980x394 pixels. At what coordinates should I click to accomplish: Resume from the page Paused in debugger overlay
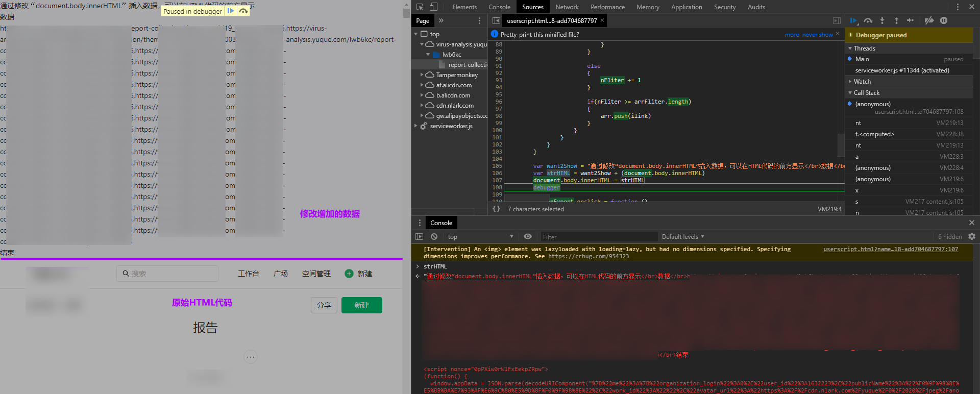231,11
